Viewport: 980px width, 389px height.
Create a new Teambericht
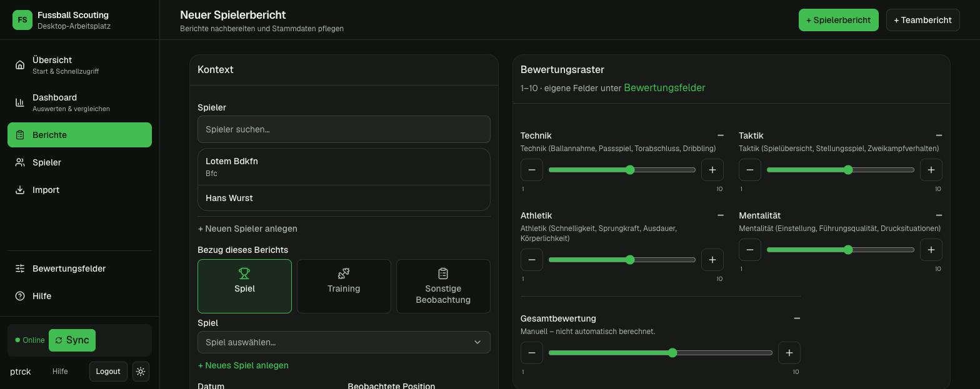(922, 20)
